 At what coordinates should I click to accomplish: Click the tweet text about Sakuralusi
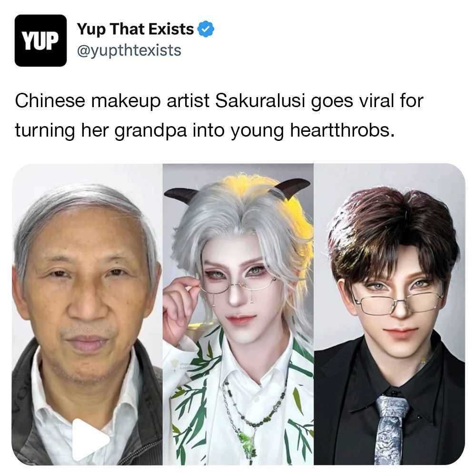coord(219,115)
